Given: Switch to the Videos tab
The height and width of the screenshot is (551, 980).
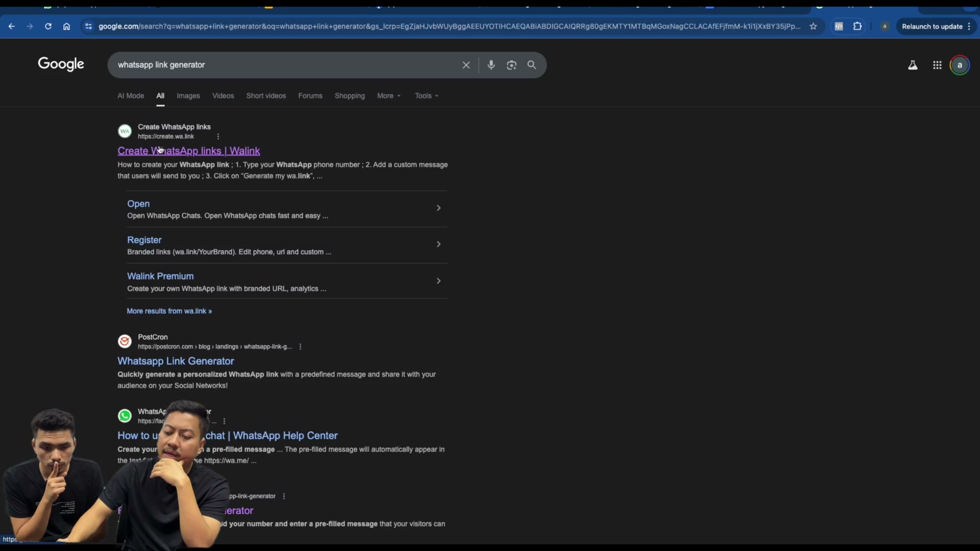Looking at the screenshot, I should click(223, 96).
